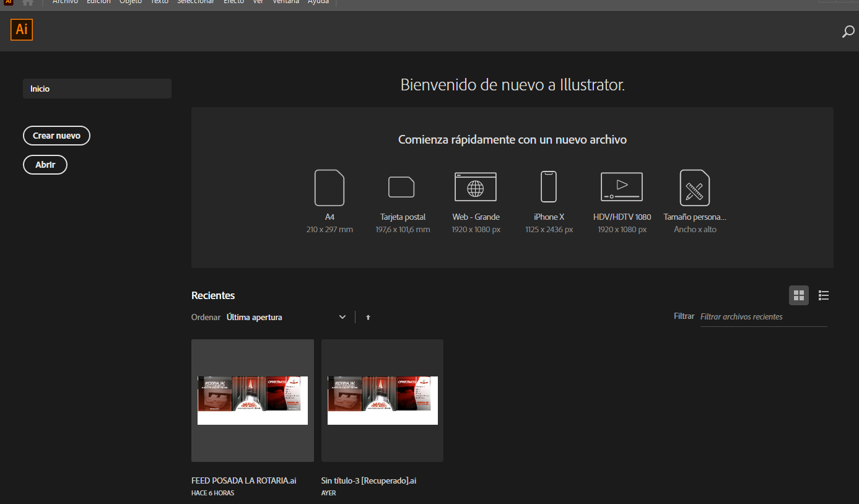Click the Crear nuevo button
859x504 pixels.
coord(56,136)
